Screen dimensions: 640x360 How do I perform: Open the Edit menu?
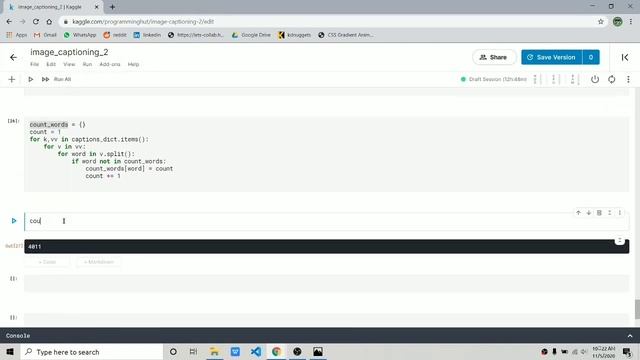tap(51, 64)
